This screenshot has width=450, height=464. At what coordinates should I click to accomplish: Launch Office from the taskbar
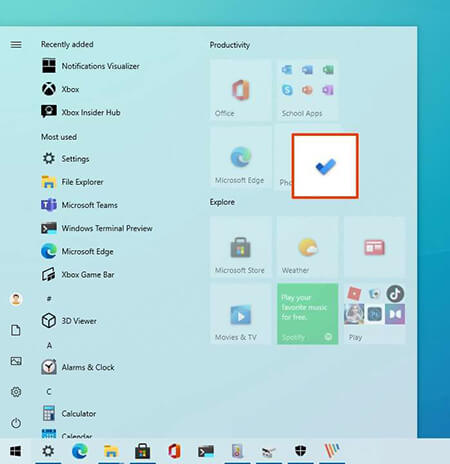[174, 451]
